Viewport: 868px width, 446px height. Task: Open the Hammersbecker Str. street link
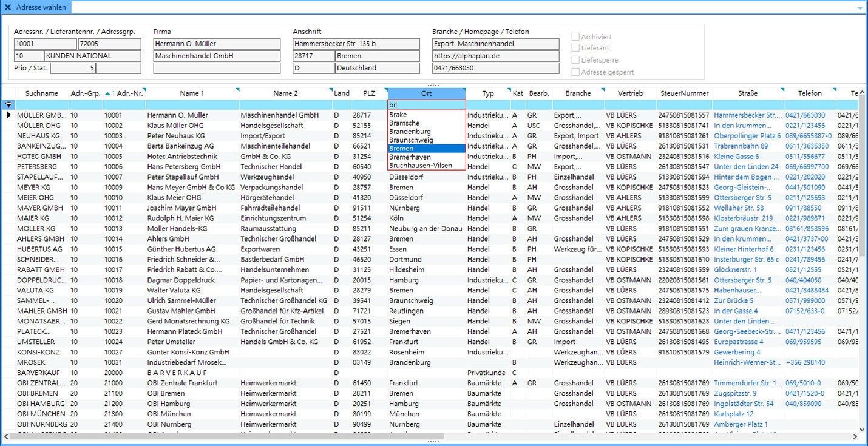[747, 115]
